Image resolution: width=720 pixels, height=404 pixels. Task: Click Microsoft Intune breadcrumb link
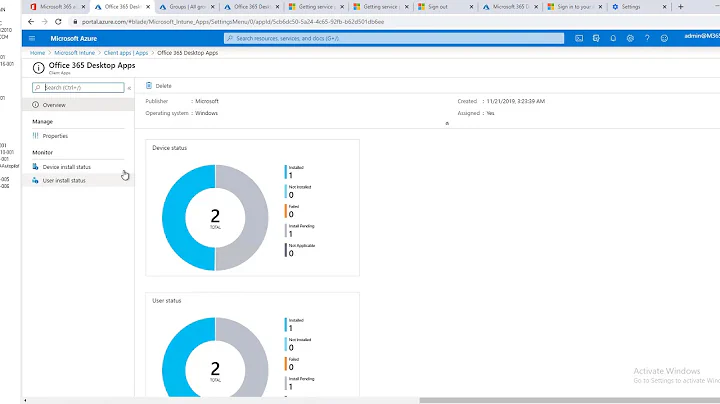coord(74,53)
